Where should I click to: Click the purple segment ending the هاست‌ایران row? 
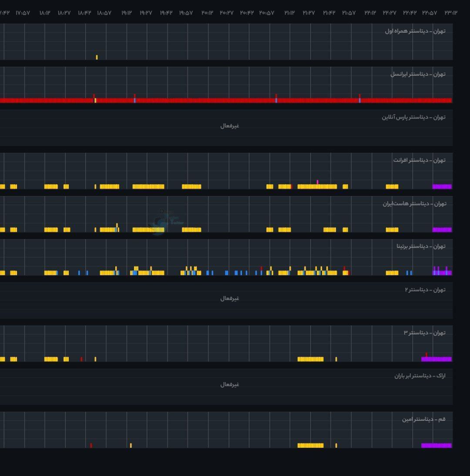(442, 229)
